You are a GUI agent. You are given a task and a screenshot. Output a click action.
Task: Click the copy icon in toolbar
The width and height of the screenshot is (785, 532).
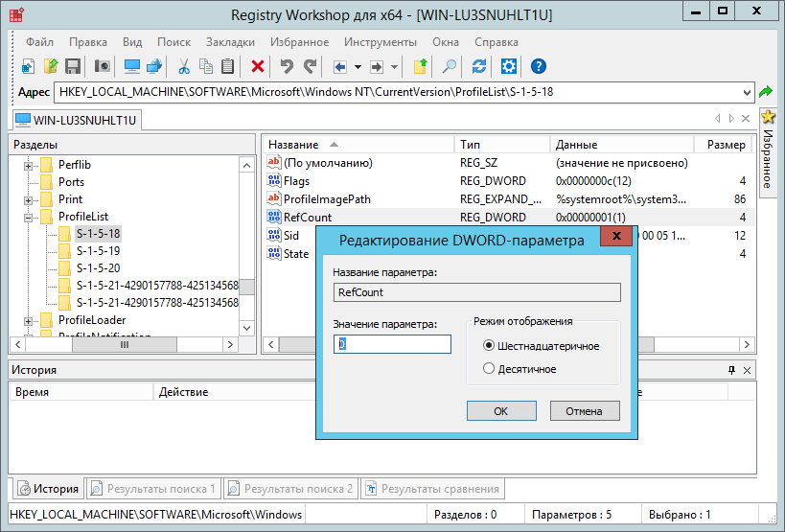coord(206,66)
